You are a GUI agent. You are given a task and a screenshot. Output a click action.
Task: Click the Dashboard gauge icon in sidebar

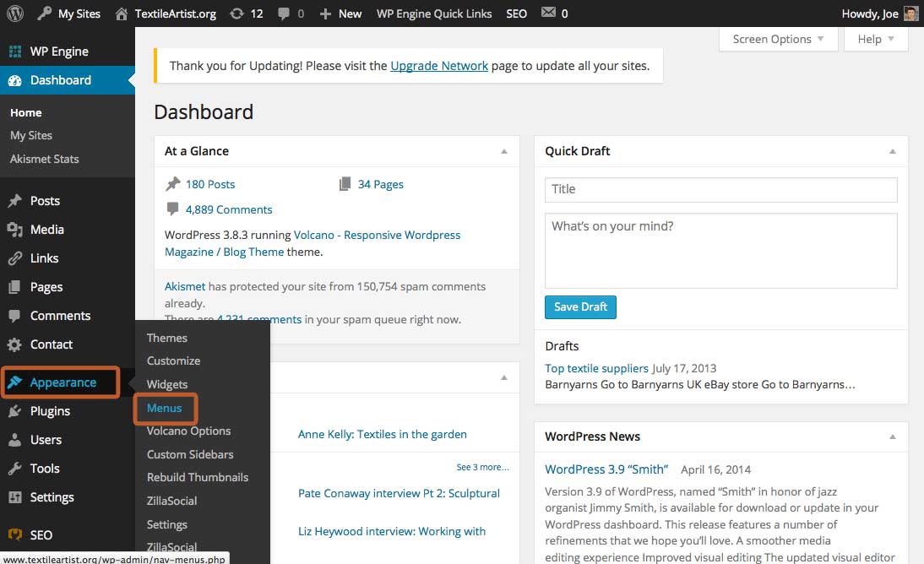[15, 80]
